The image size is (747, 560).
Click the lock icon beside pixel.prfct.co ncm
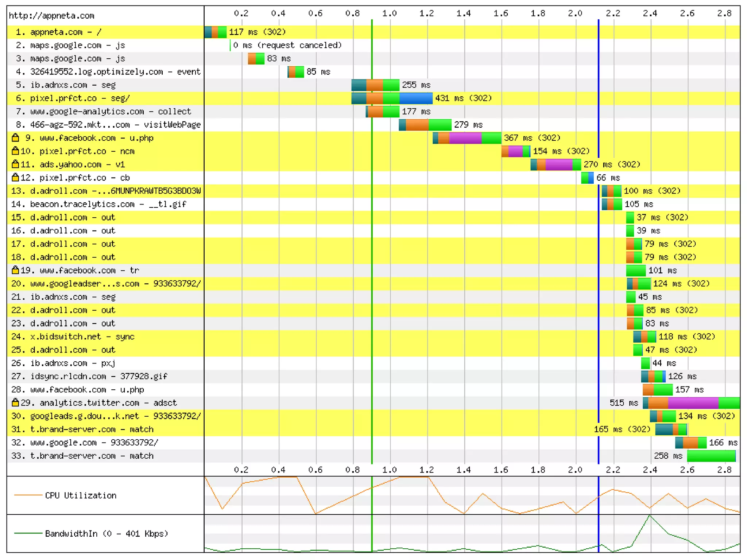[x=15, y=151]
